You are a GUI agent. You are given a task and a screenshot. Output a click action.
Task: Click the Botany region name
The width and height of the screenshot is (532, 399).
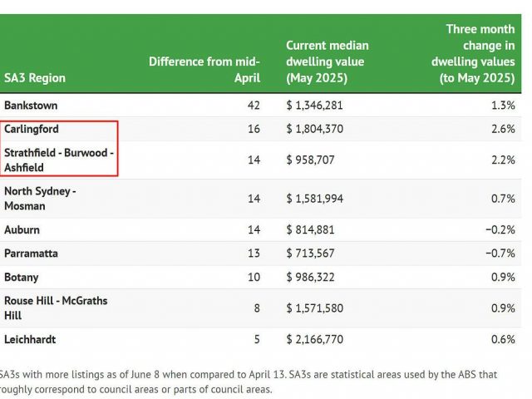[x=22, y=277]
